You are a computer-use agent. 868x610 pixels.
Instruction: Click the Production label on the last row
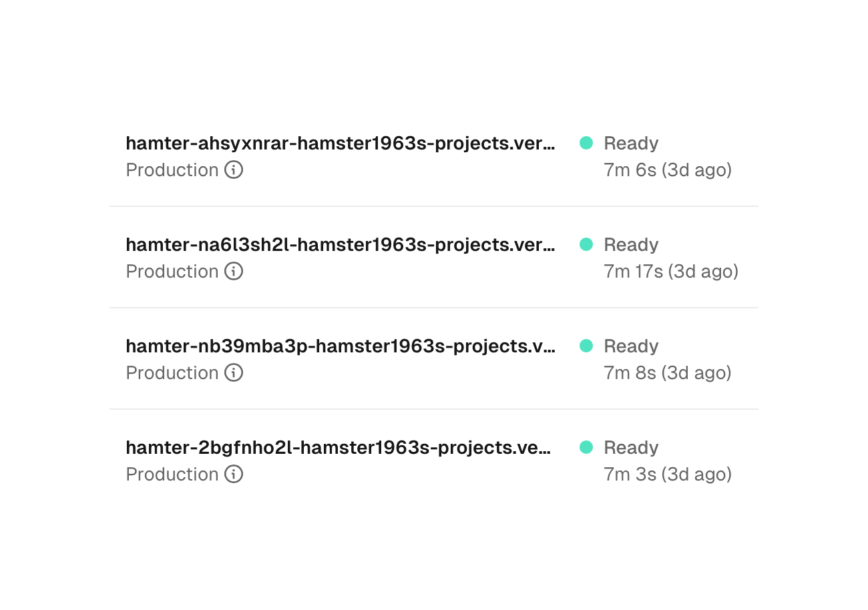[172, 475]
